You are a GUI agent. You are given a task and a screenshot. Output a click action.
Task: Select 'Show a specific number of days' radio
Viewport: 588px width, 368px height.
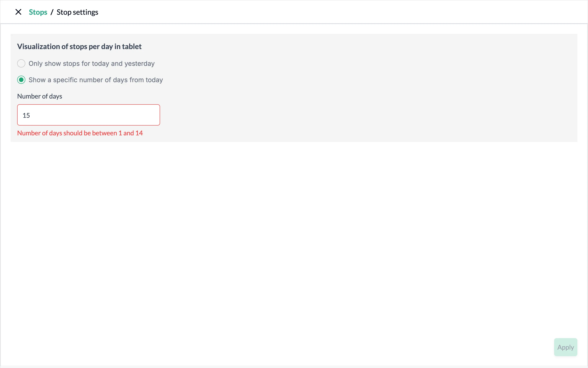coord(21,80)
